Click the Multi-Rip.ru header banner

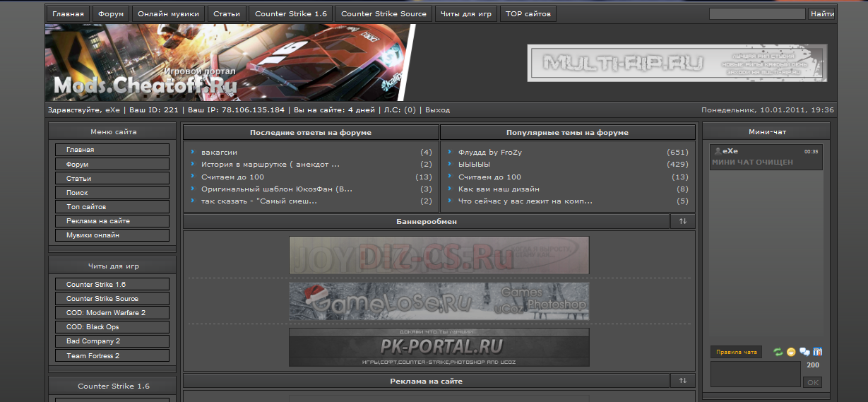[677, 63]
